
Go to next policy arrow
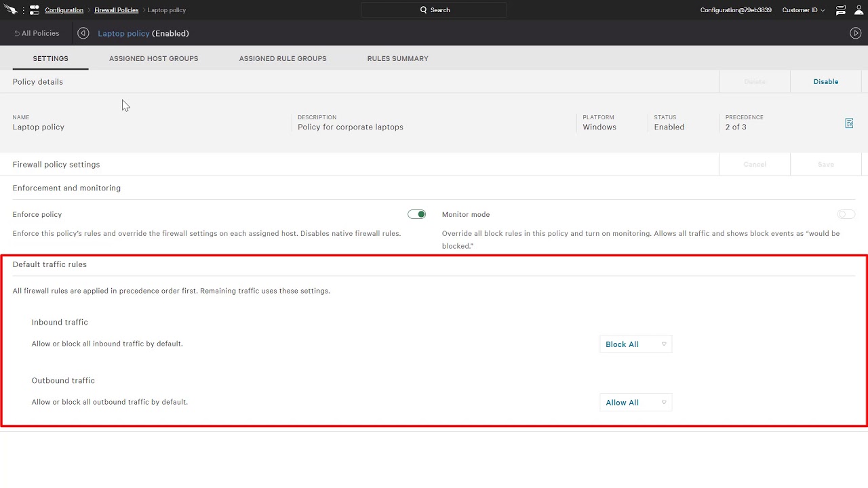(856, 33)
